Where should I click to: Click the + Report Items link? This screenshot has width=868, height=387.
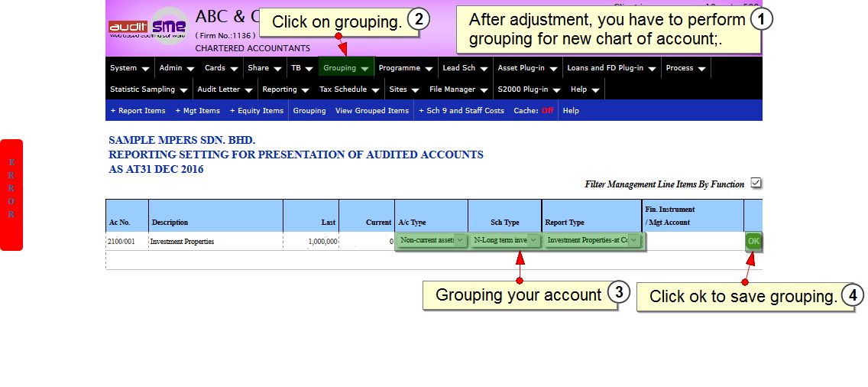point(138,111)
